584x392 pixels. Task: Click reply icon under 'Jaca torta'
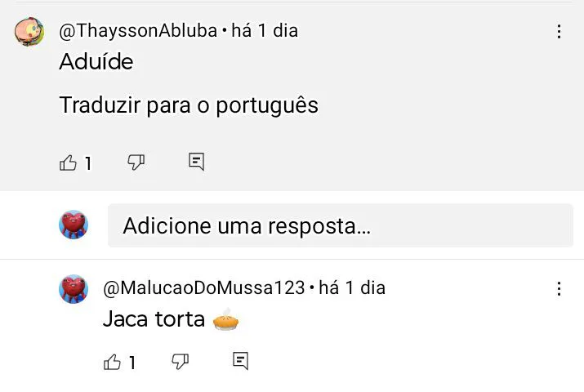240,361
